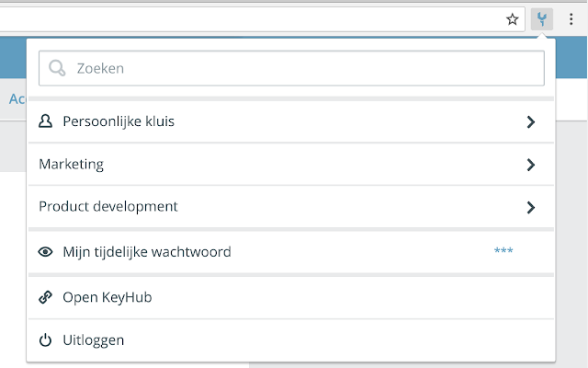Focus the Zoeken search field
588x368 pixels.
coord(303,68)
